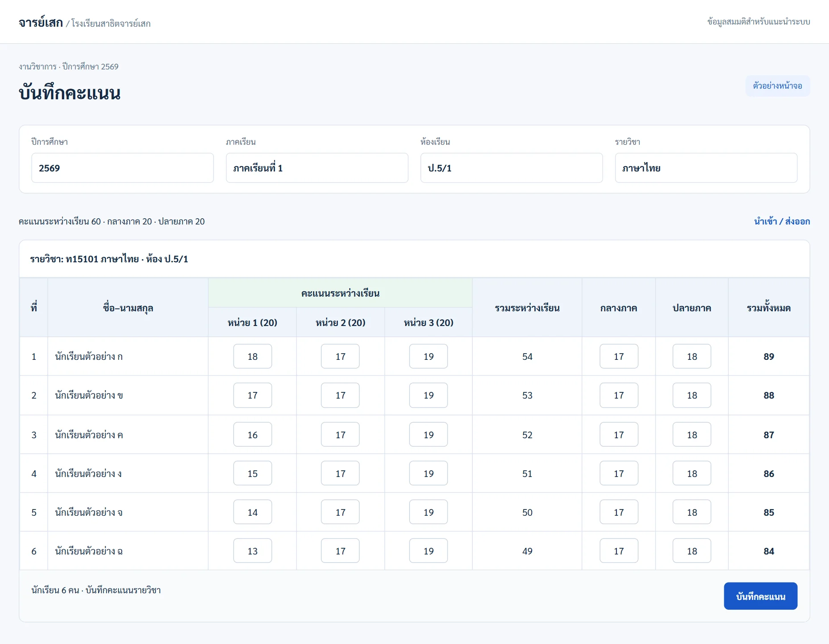Edit หน่วย 3 score for นักเรียนตัวอย่าง ง

click(x=428, y=473)
